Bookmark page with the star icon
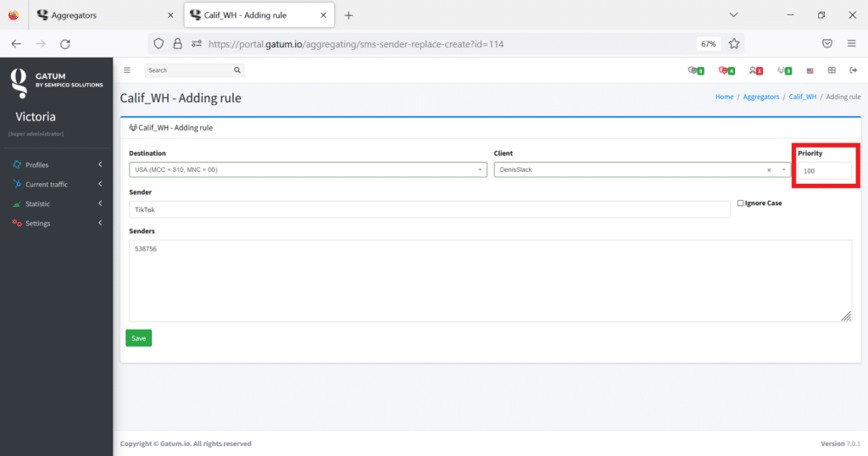 coord(734,44)
